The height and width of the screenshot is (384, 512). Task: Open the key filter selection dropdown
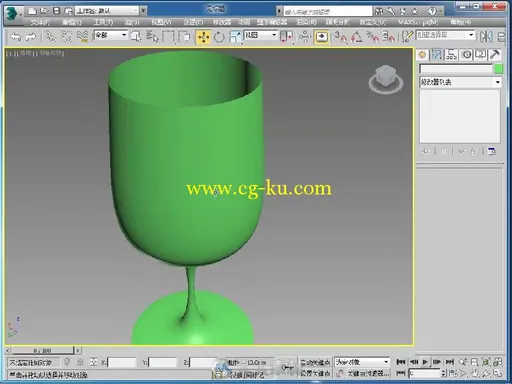[362, 362]
